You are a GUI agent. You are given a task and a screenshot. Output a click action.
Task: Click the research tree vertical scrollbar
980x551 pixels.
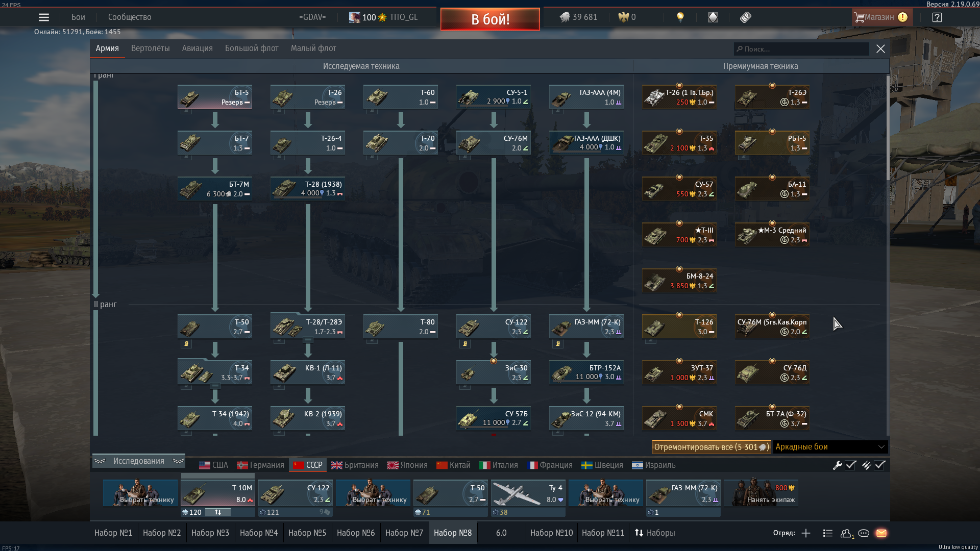[888, 128]
